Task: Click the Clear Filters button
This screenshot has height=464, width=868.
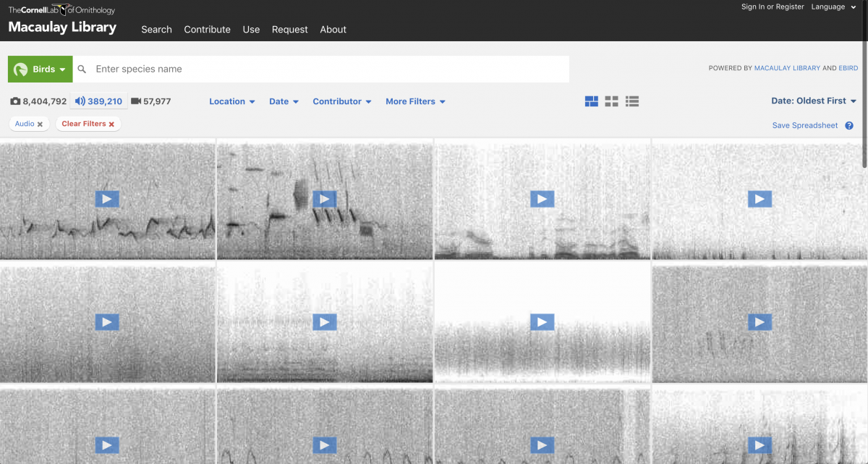Action: point(88,124)
